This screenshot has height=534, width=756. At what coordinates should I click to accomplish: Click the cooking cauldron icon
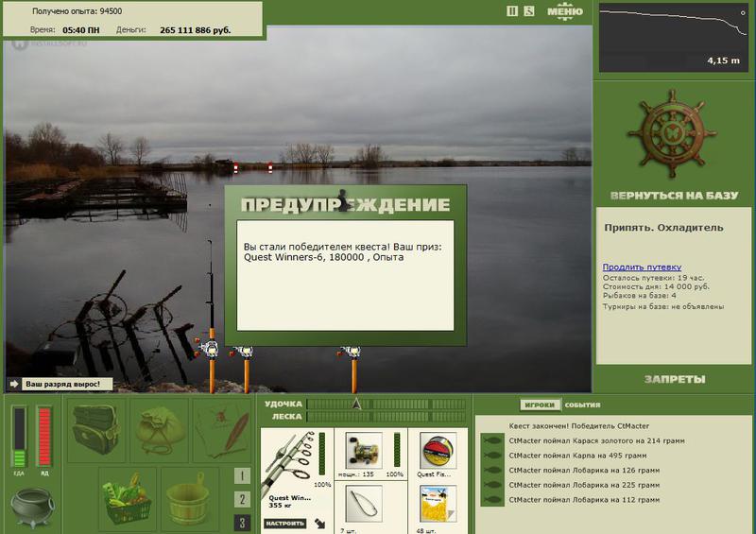[32, 508]
